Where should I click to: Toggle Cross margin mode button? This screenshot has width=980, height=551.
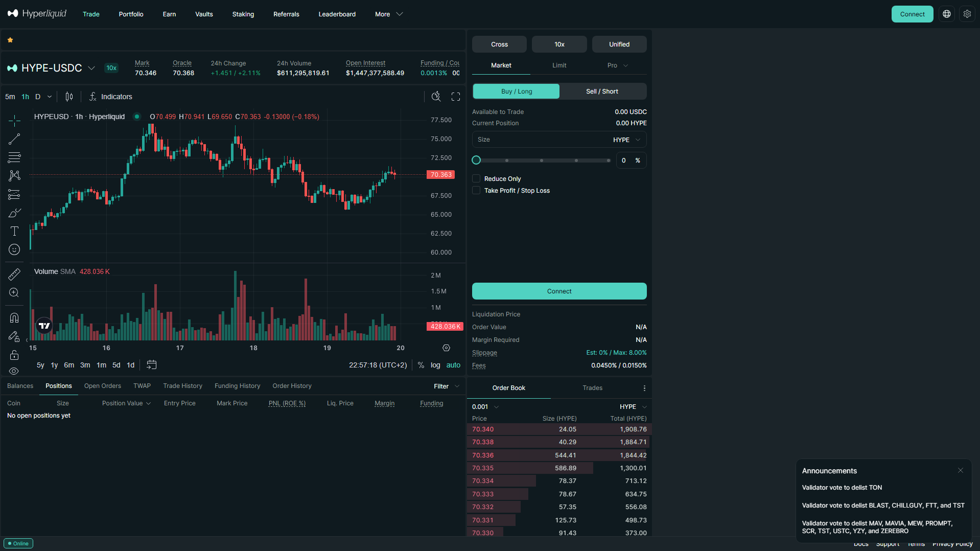[499, 44]
